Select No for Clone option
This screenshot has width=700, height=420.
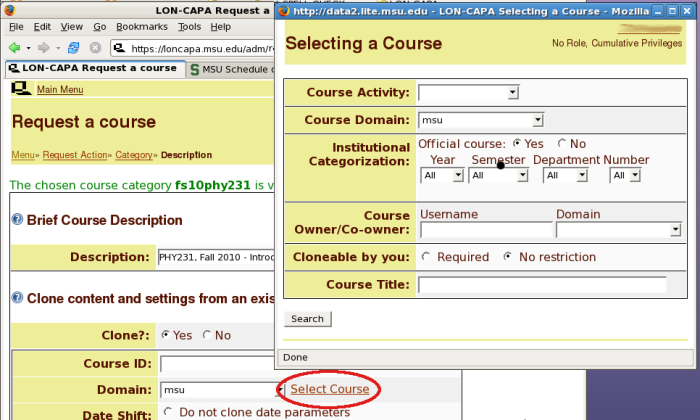(x=207, y=334)
